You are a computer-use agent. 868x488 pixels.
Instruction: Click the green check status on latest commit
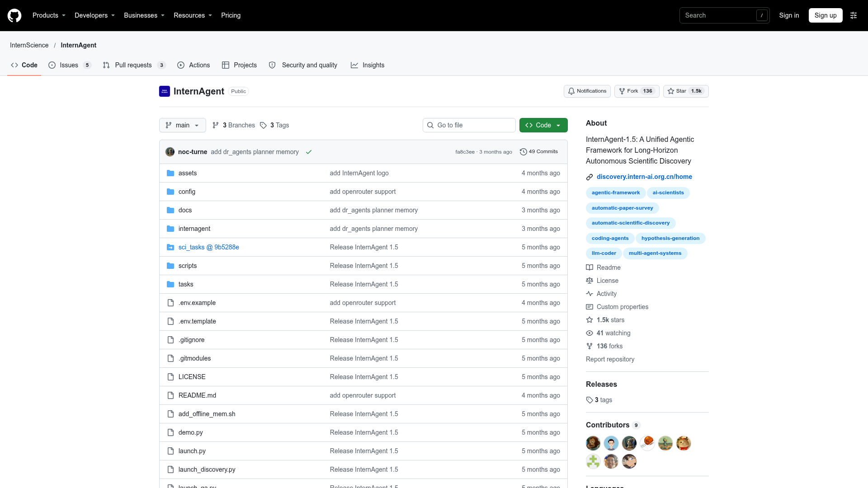pos(309,152)
